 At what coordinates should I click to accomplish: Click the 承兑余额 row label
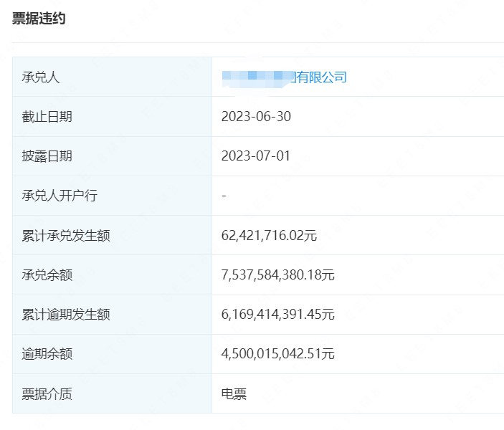pos(47,274)
